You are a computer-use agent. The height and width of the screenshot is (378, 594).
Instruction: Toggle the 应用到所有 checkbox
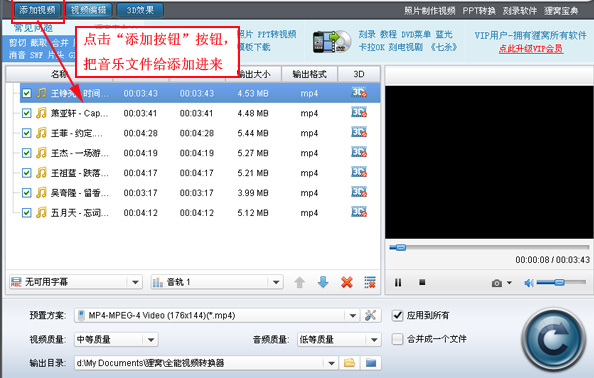click(397, 315)
